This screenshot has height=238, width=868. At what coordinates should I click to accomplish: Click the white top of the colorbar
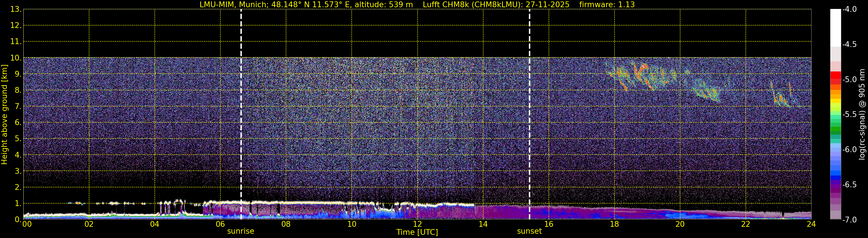(835, 28)
